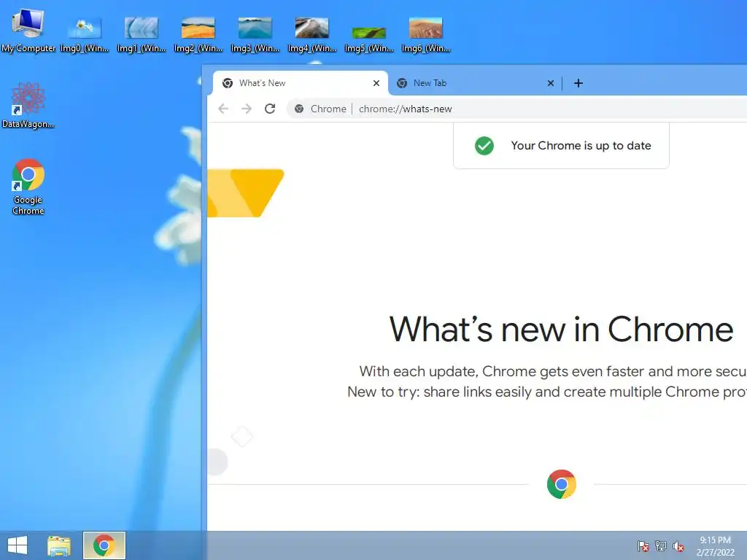Go forward in Chrome navigation
This screenshot has width=747, height=560.
[x=247, y=109]
